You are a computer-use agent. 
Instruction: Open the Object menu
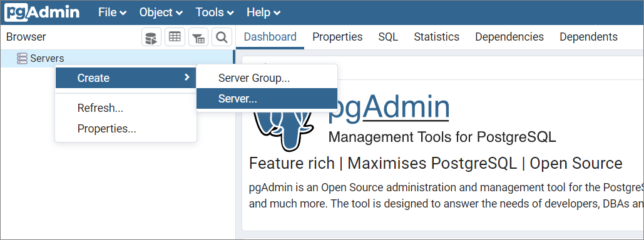pyautogui.click(x=161, y=12)
